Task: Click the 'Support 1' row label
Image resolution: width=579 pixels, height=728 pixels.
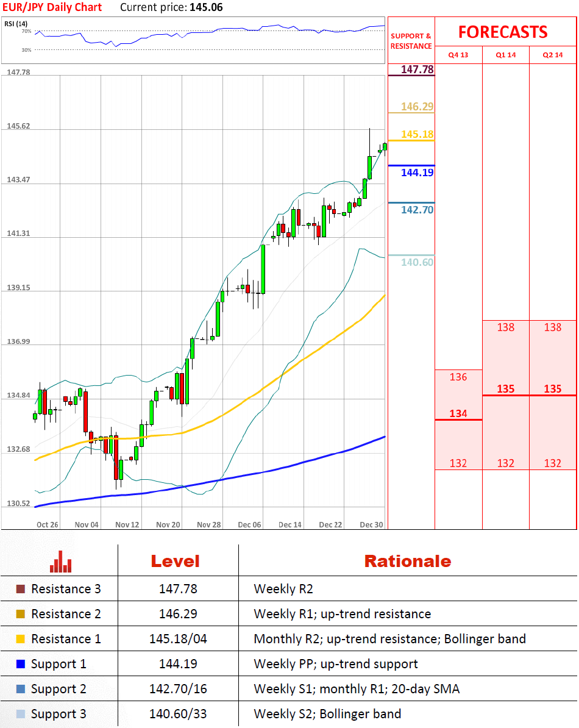Action: click(59, 664)
